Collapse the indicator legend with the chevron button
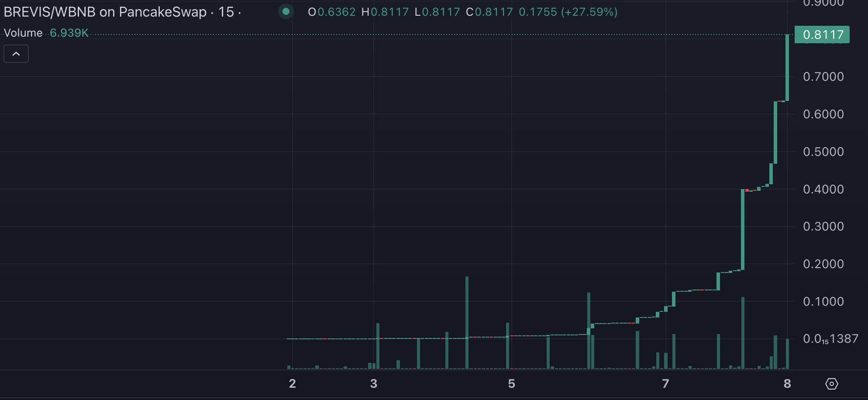Viewport: 868px width, 400px height. click(x=16, y=54)
